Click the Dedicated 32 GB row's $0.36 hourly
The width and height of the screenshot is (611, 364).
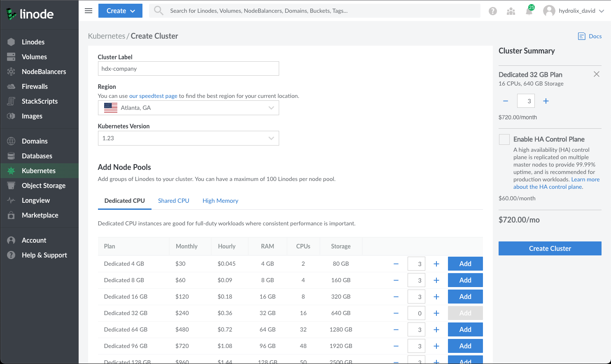[x=225, y=313]
